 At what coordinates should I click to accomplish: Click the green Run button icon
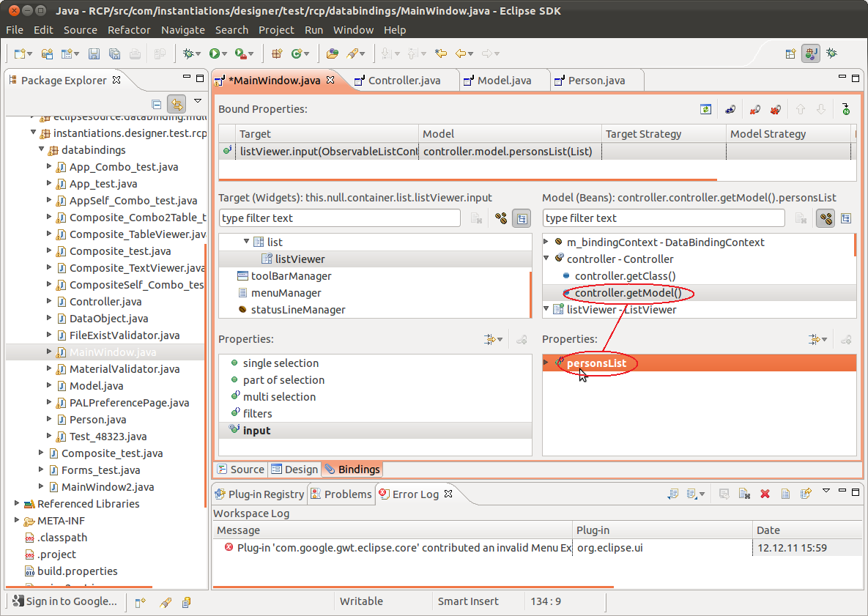pos(214,53)
